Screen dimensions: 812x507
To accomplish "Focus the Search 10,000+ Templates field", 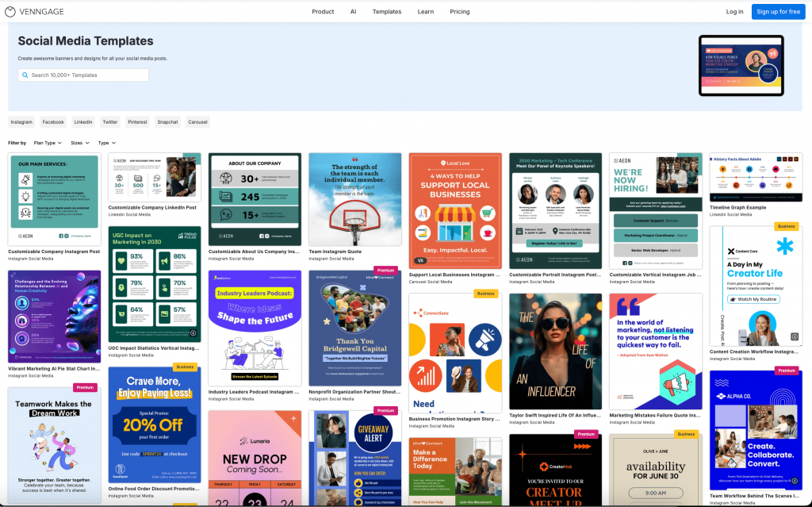I will [x=87, y=75].
